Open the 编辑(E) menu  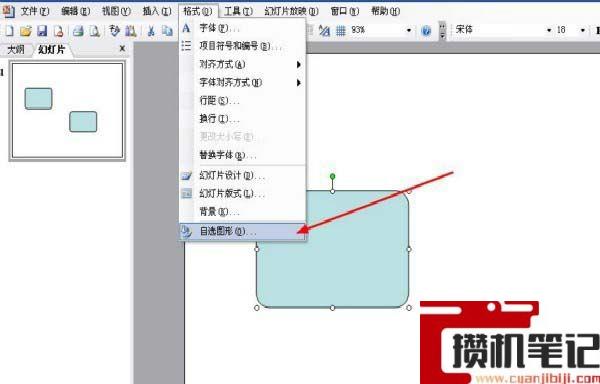coord(75,11)
